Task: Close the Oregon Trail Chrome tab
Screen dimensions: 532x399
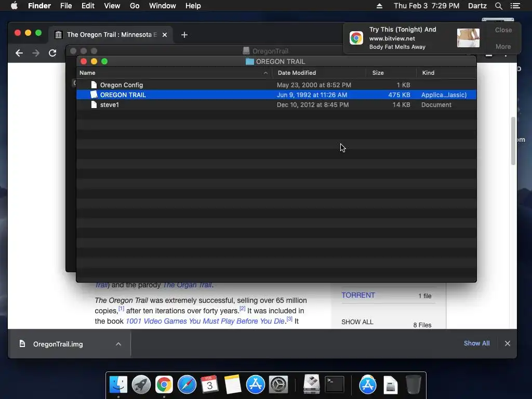Action: point(165,35)
